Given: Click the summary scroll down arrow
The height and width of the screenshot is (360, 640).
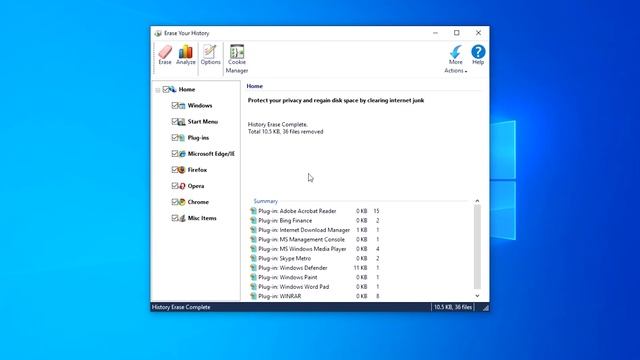Looking at the screenshot, I should (x=477, y=296).
